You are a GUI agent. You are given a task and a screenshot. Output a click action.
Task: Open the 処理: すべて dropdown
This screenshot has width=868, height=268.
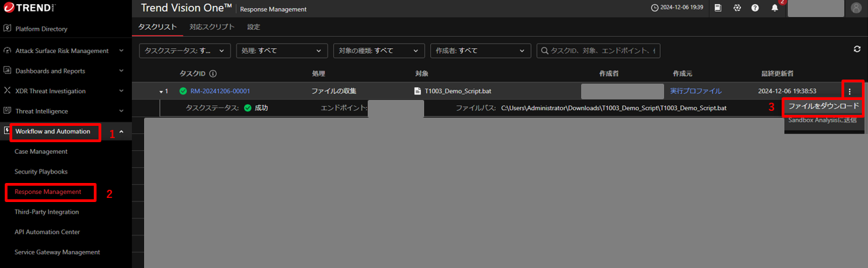(282, 51)
